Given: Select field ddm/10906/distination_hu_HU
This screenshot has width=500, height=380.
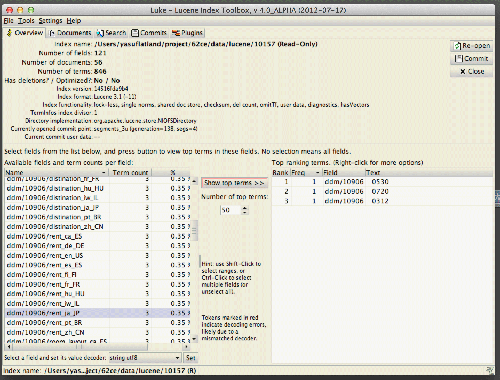Looking at the screenshot, I should click(x=97, y=188).
